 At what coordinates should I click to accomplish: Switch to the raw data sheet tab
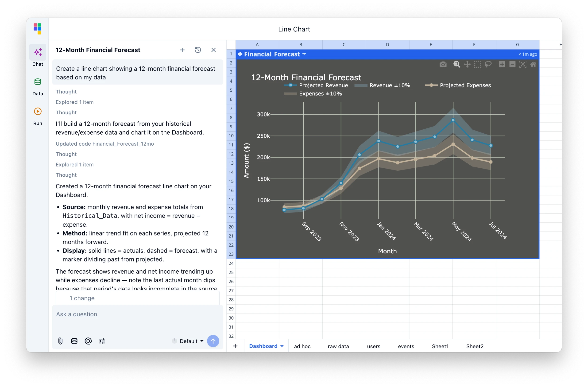coord(338,346)
